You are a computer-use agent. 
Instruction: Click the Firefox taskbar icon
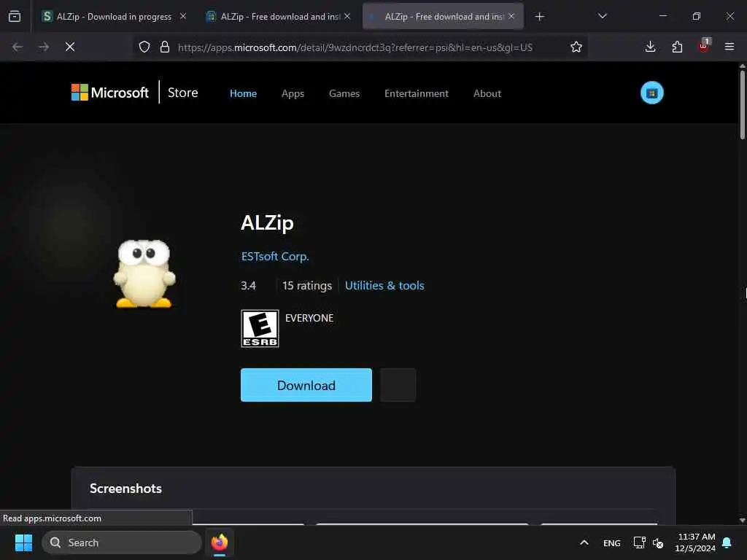(x=219, y=542)
